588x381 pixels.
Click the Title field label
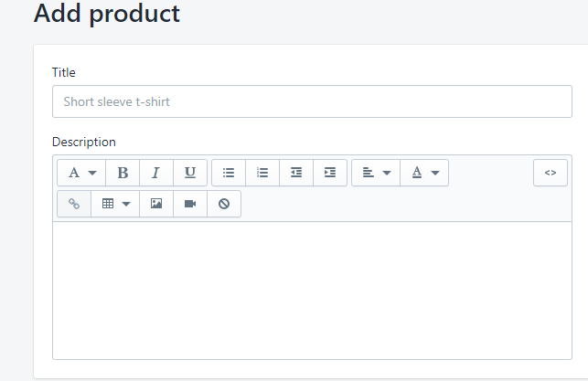(64, 72)
